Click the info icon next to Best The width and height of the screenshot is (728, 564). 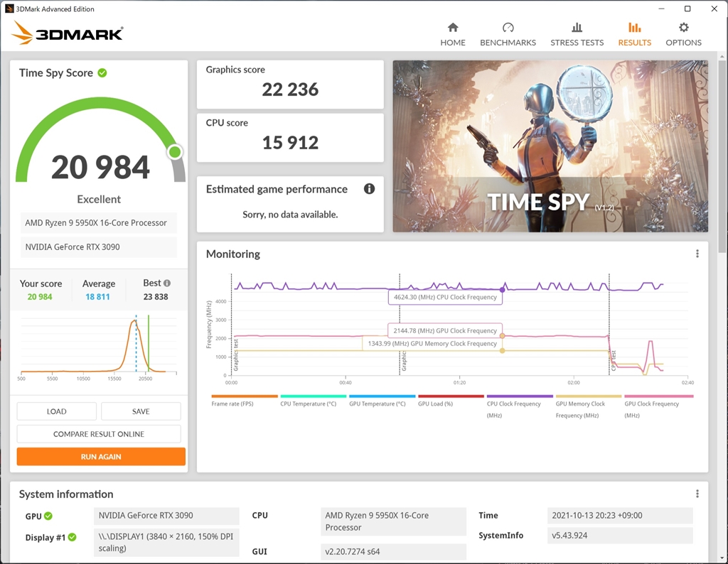pos(167,283)
